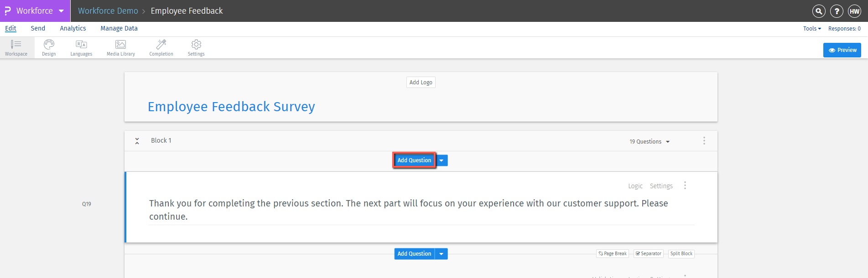This screenshot has width=868, height=278.
Task: Open the Completion wand icon
Action: pos(161,48)
